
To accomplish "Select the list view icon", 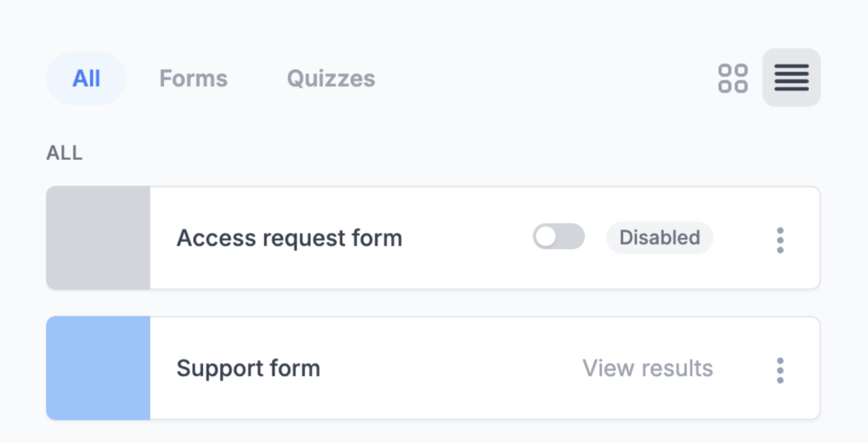I will pyautogui.click(x=791, y=78).
